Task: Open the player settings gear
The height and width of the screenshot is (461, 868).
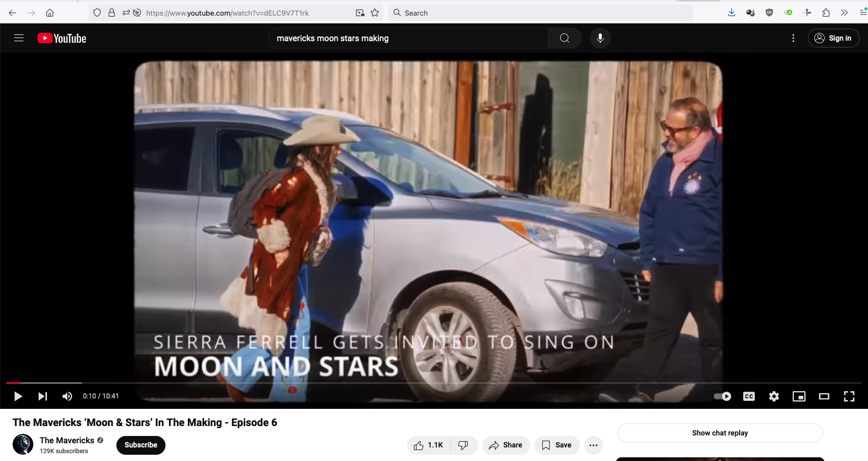Action: tap(774, 396)
